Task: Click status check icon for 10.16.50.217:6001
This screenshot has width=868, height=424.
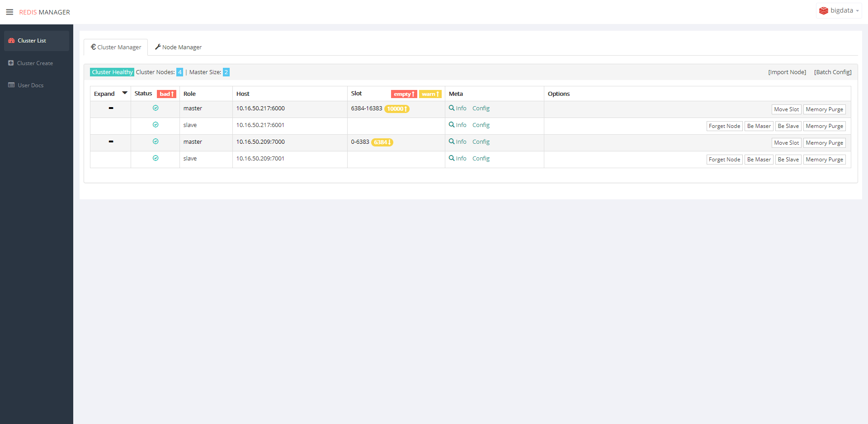Action: [156, 125]
